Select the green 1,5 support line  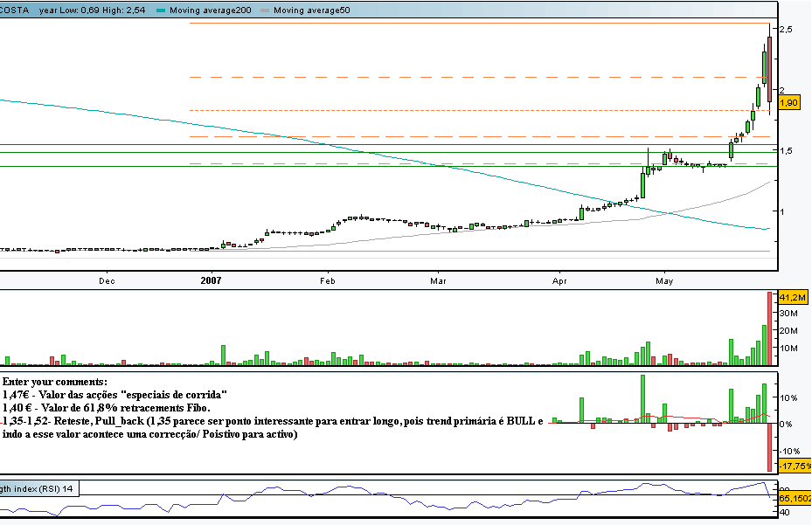pos(350,150)
